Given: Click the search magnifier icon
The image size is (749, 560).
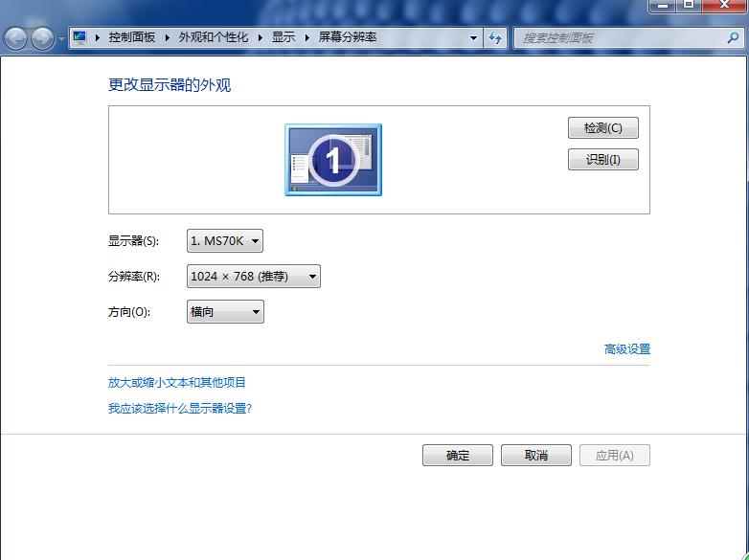Looking at the screenshot, I should click(x=733, y=37).
